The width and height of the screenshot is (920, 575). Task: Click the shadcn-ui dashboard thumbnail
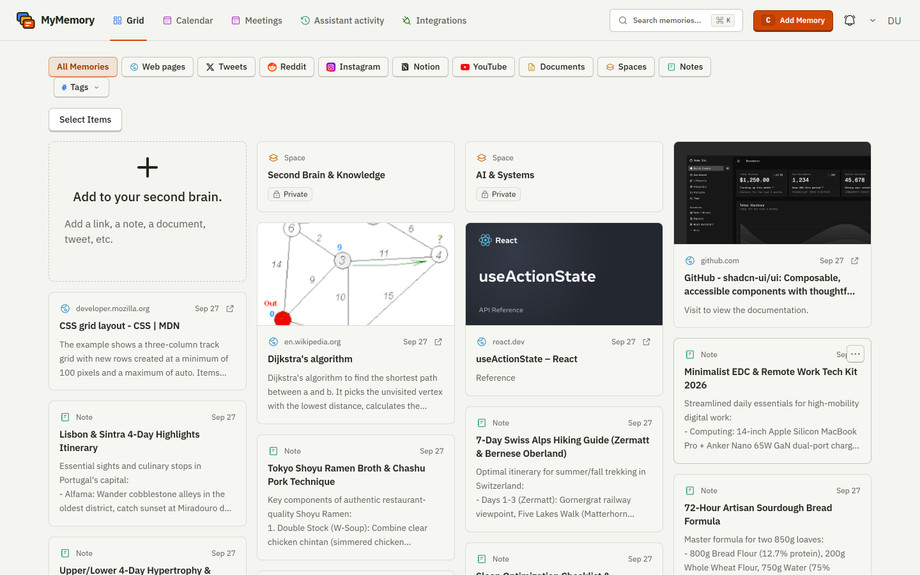[x=772, y=193]
